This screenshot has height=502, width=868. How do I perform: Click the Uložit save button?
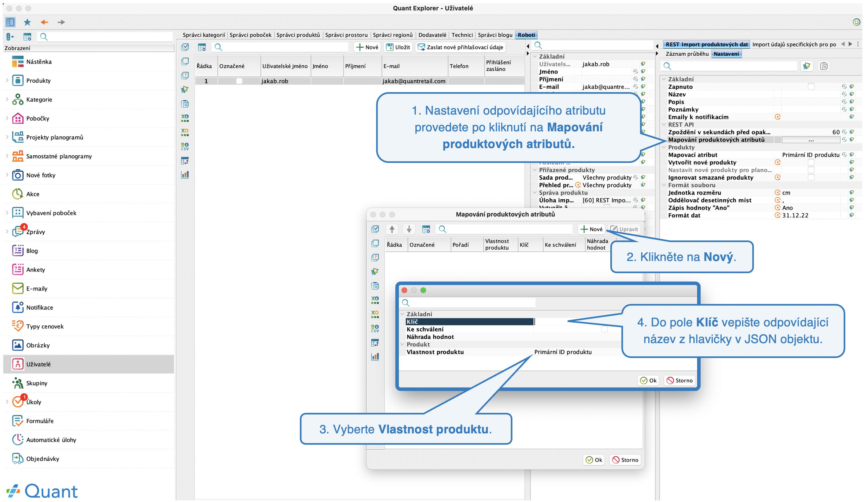click(x=398, y=47)
